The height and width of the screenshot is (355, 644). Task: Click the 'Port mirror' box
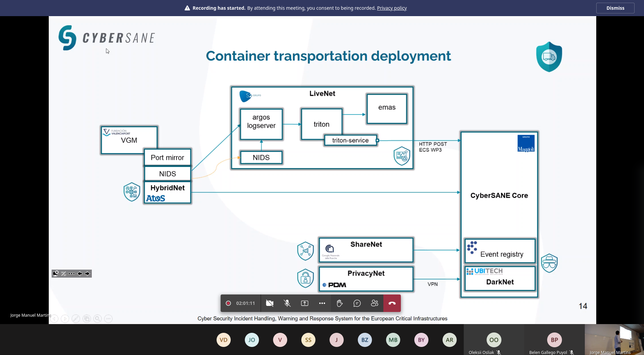coord(167,157)
